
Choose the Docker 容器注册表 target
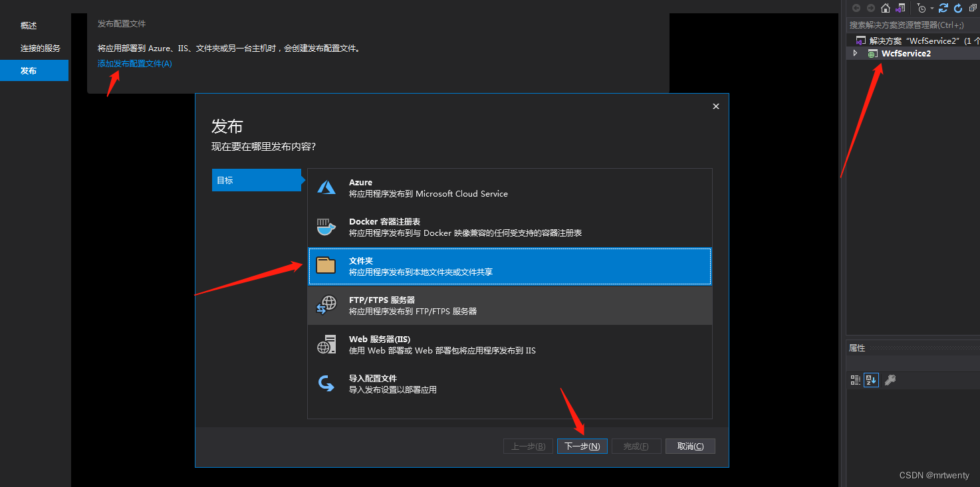pyautogui.click(x=510, y=227)
